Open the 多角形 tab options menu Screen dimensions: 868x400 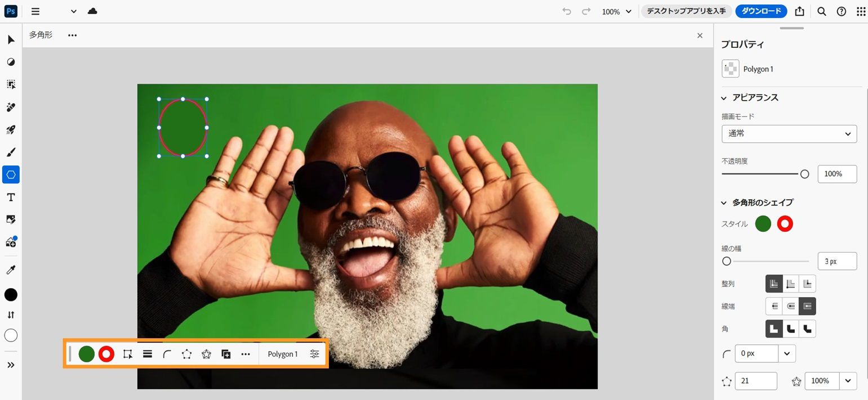pos(72,35)
